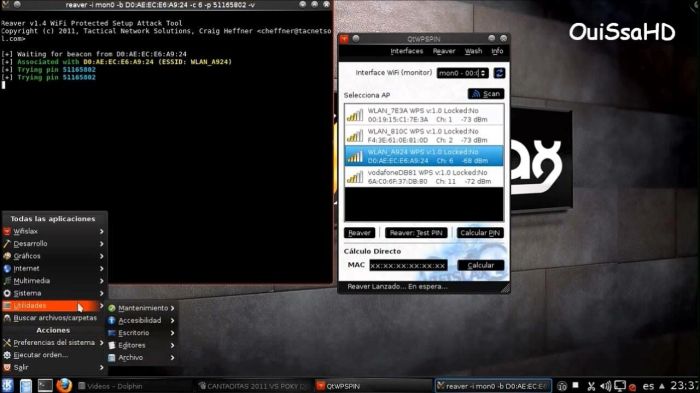
Task: Click the Salir icon
Action: (x=7, y=368)
